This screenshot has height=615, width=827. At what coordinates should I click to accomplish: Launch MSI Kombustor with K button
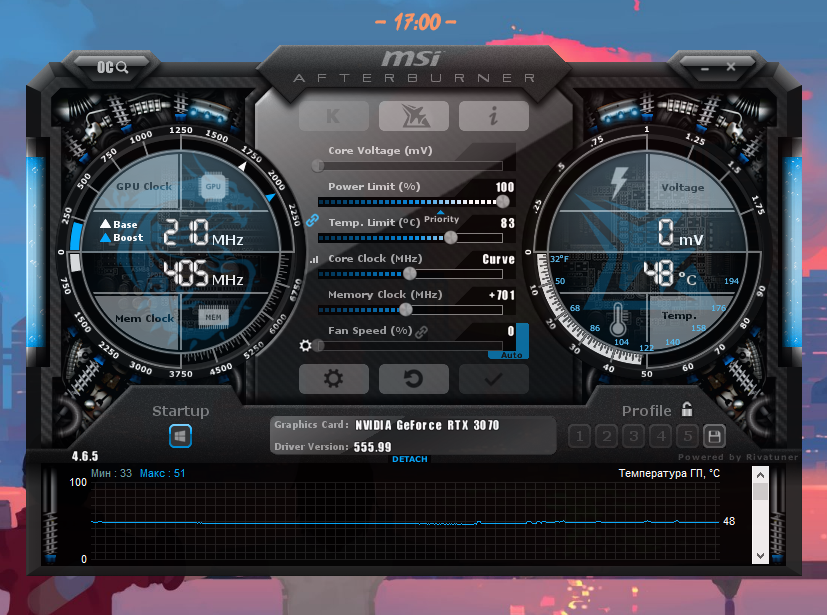coord(333,116)
